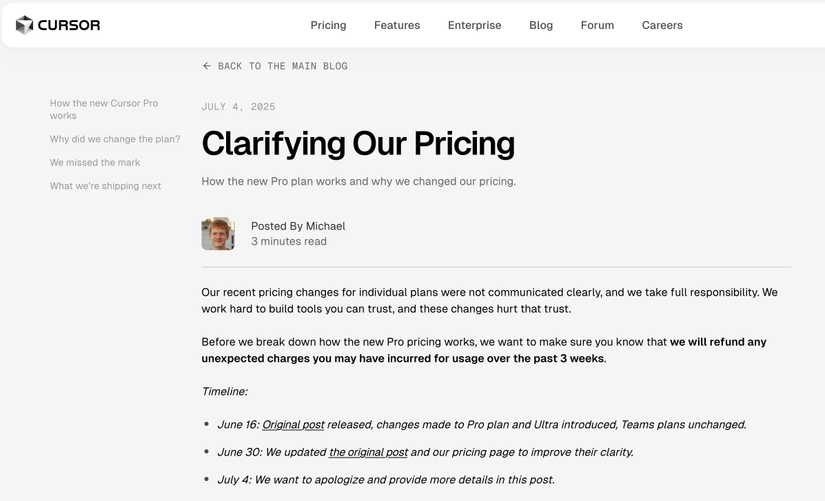
Task: Visit the Forum nav link
Action: tap(597, 25)
